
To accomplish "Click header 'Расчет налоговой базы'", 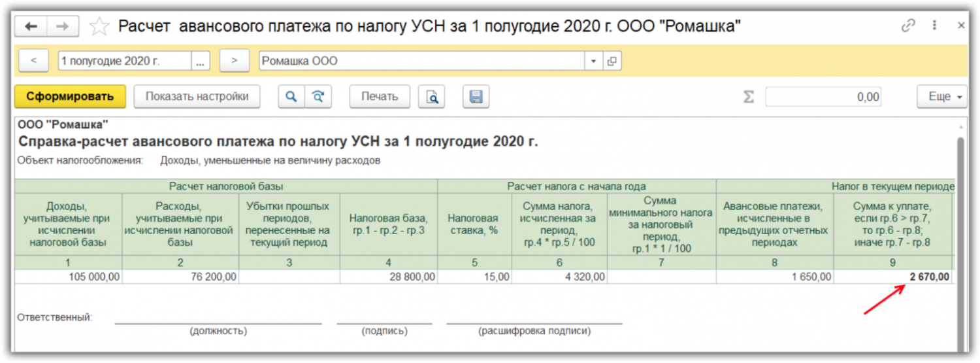I will point(226,186).
